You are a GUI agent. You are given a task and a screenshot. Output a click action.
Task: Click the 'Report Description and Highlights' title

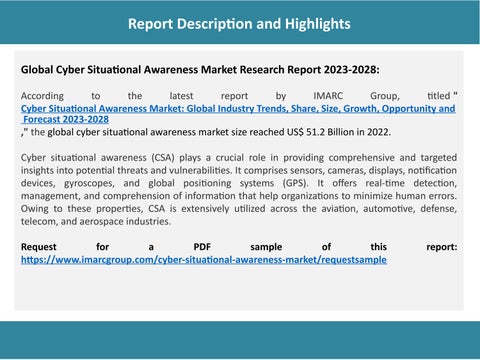tap(239, 24)
